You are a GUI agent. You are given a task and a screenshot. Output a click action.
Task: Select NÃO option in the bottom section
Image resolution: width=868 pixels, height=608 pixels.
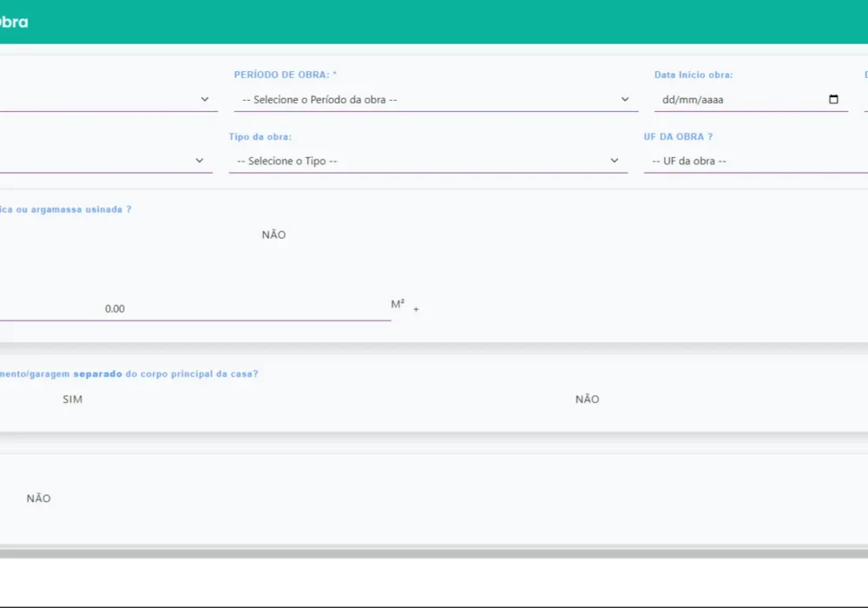pos(39,499)
